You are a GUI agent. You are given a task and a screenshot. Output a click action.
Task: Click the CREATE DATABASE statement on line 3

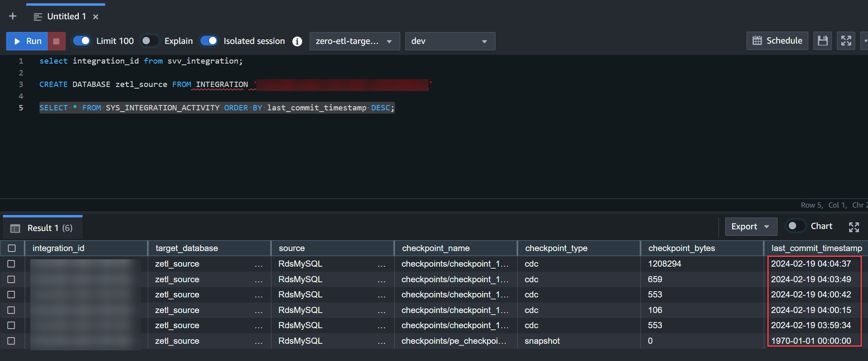click(x=235, y=85)
